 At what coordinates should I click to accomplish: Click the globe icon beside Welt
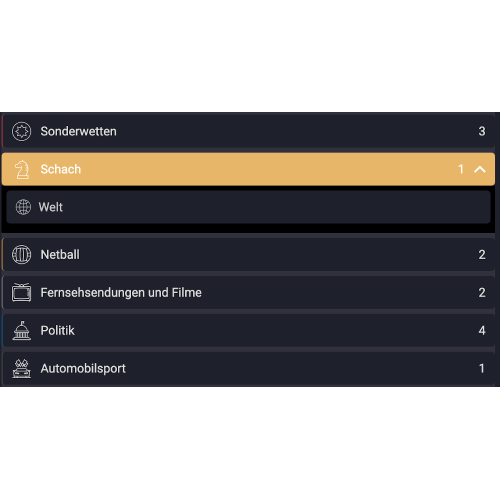(x=23, y=207)
